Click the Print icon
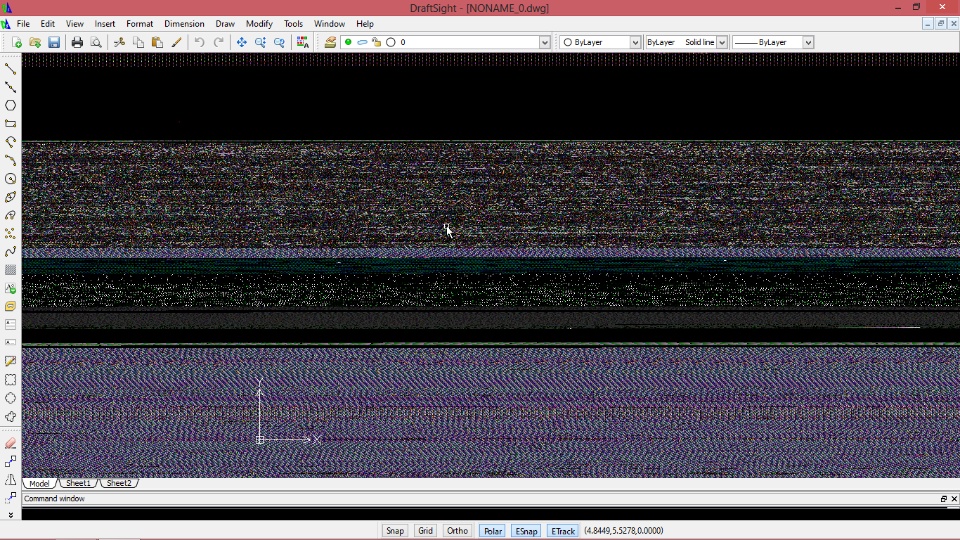Image resolution: width=960 pixels, height=540 pixels. coord(77,42)
